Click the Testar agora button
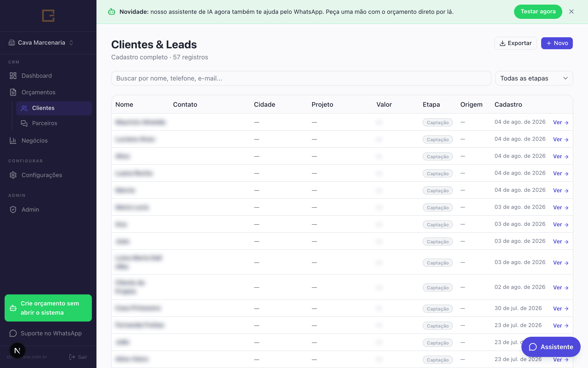Screen dimensions: 588x368 coord(538,12)
